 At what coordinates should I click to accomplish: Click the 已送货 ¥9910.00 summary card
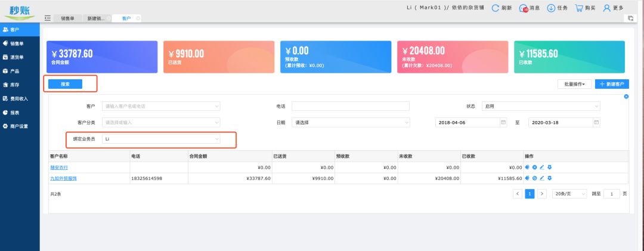click(x=219, y=57)
